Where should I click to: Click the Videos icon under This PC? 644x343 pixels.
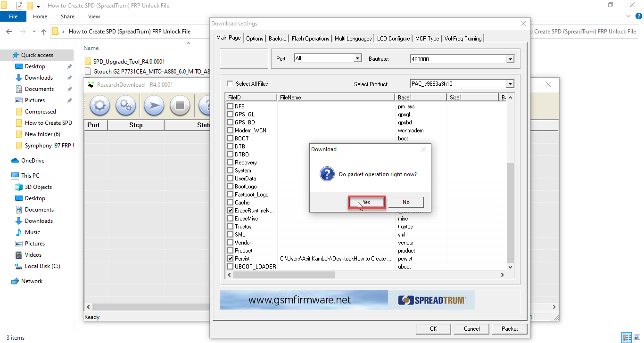coord(19,255)
